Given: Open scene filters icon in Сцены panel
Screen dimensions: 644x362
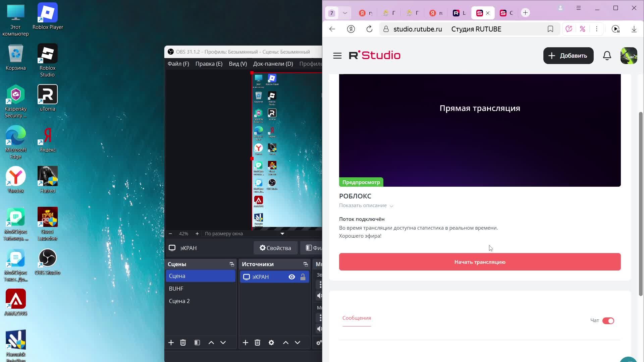Looking at the screenshot, I should pyautogui.click(x=197, y=343).
